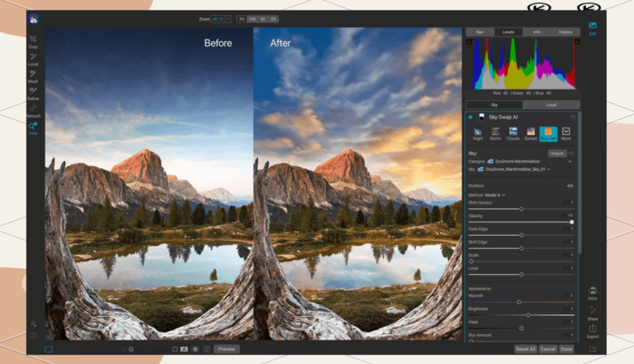Open the Method Model A dropdown

pos(495,195)
